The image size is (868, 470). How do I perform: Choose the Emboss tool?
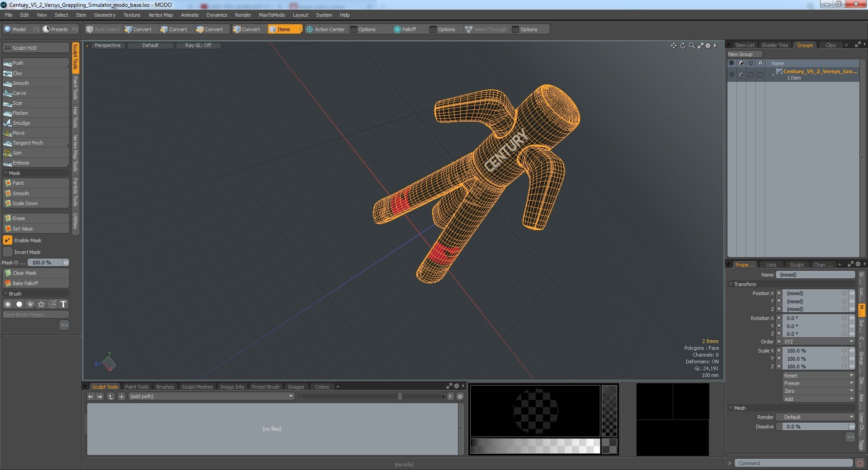[36, 163]
